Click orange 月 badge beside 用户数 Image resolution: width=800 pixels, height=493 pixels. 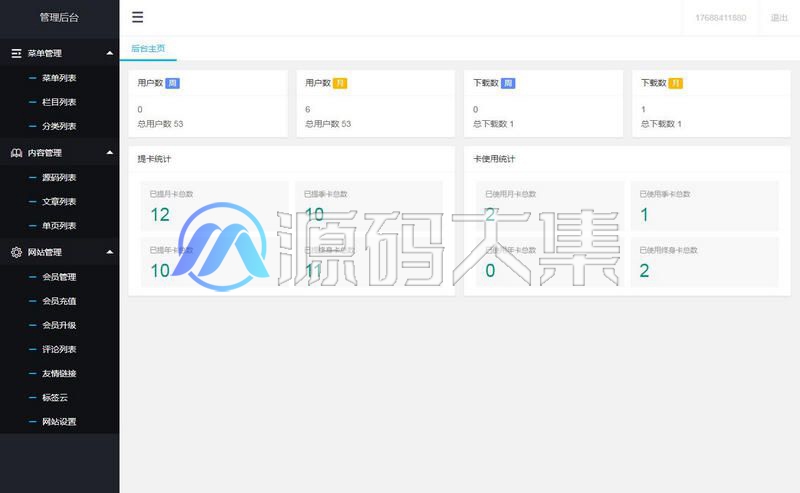pos(340,83)
